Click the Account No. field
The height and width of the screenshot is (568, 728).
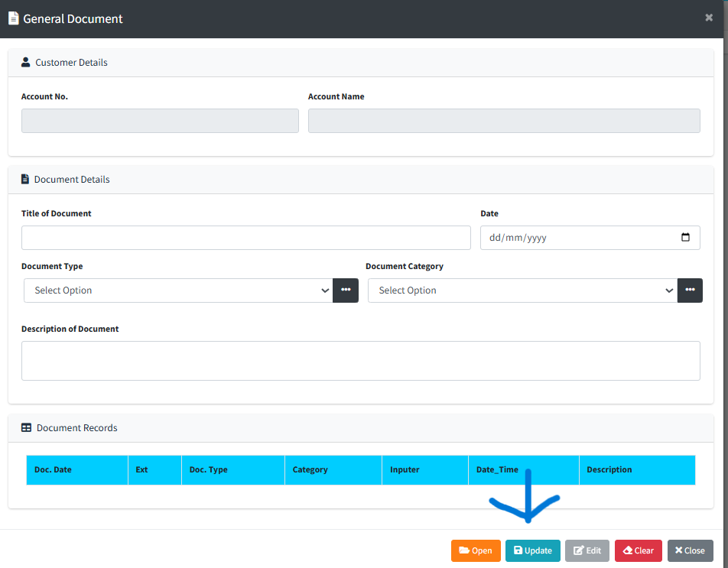(160, 121)
